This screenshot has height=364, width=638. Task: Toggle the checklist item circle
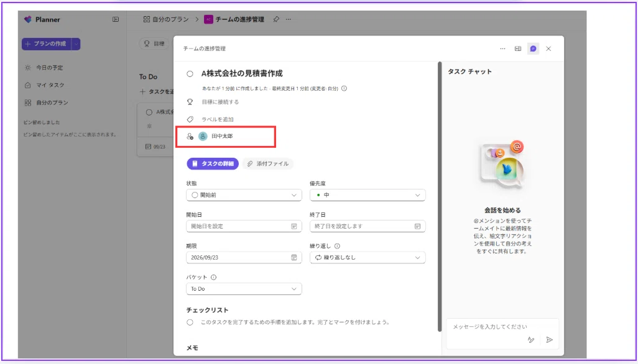tap(190, 322)
